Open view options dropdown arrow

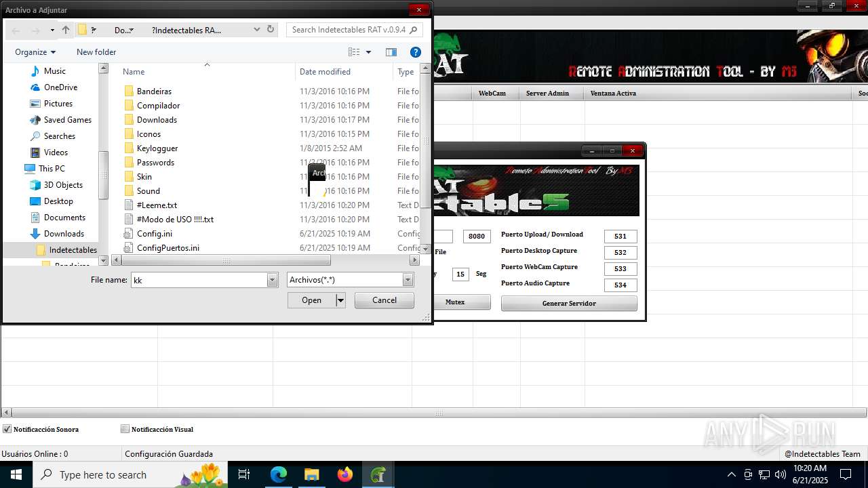[369, 52]
